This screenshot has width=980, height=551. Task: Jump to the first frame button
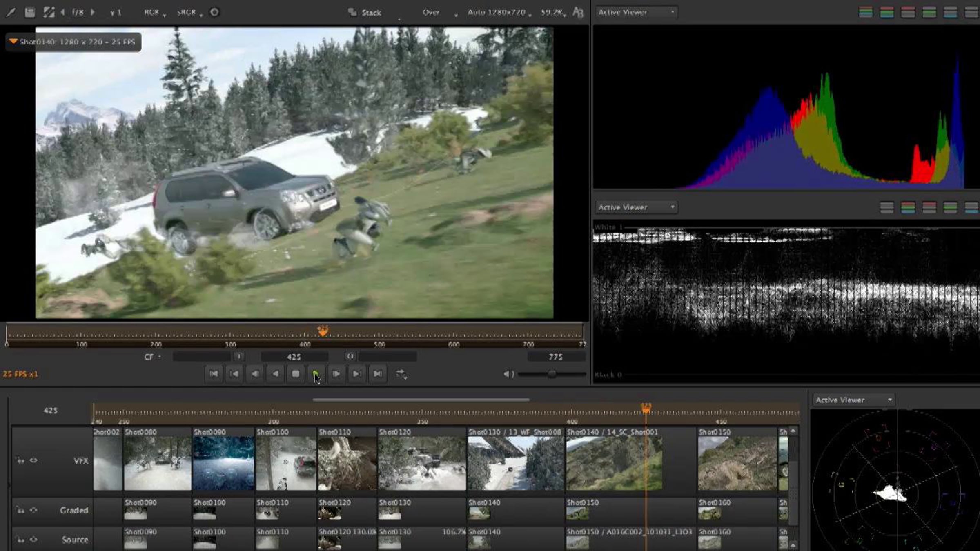(x=214, y=374)
